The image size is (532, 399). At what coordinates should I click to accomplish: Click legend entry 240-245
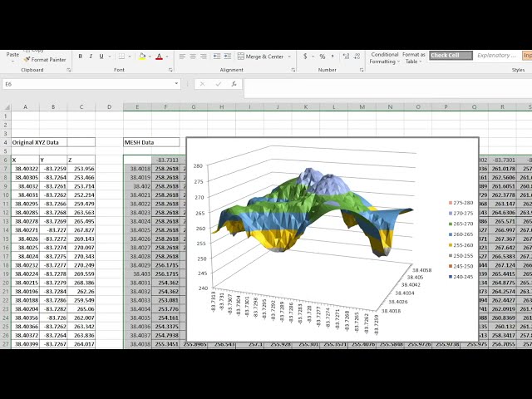click(461, 277)
